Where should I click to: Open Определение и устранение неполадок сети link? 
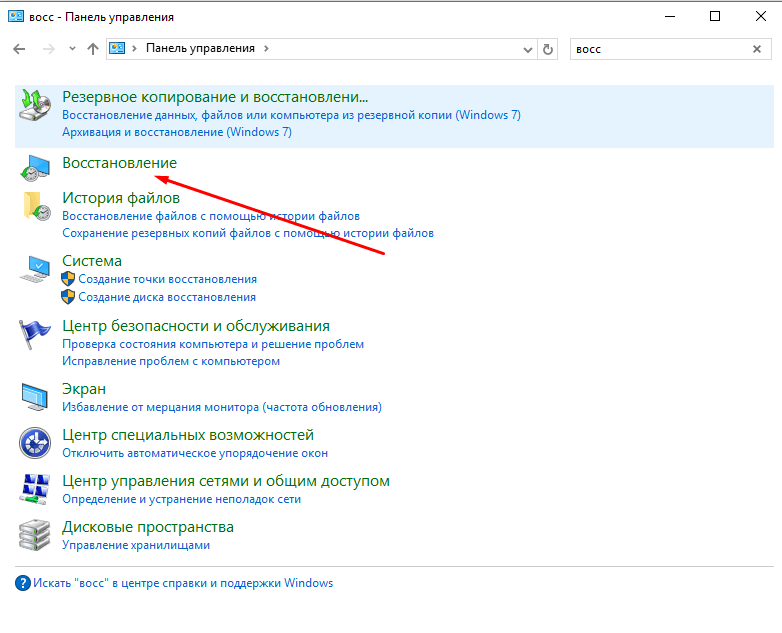[182, 499]
